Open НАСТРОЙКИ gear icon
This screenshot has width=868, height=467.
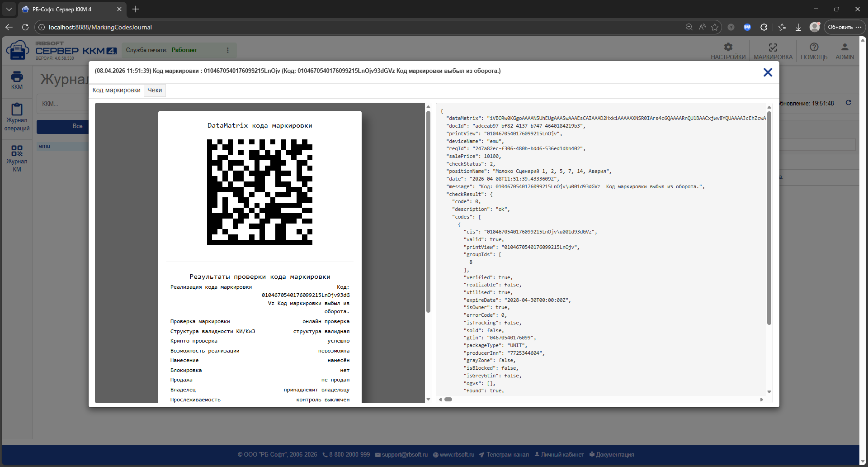coord(728,51)
